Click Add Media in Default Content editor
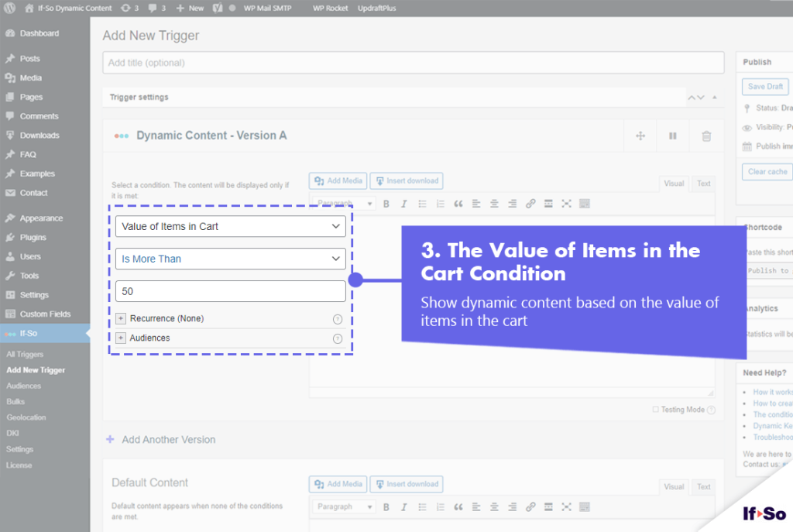Viewport: 793px width, 532px height. point(338,485)
